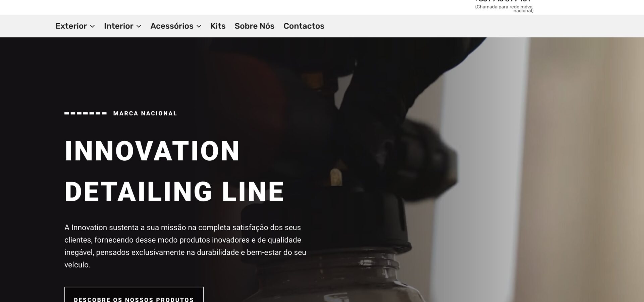Click the white dashed line before Marca Nacional

coord(86,113)
